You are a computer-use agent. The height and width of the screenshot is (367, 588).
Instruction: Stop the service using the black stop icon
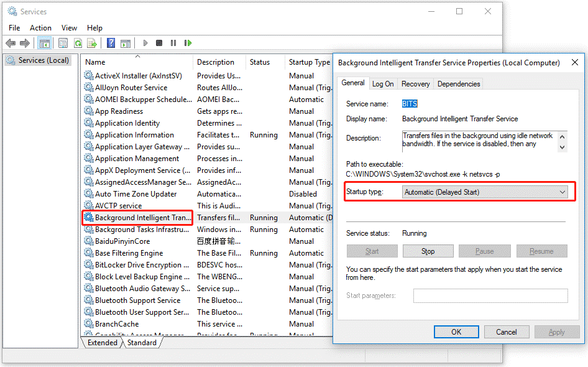click(x=159, y=42)
